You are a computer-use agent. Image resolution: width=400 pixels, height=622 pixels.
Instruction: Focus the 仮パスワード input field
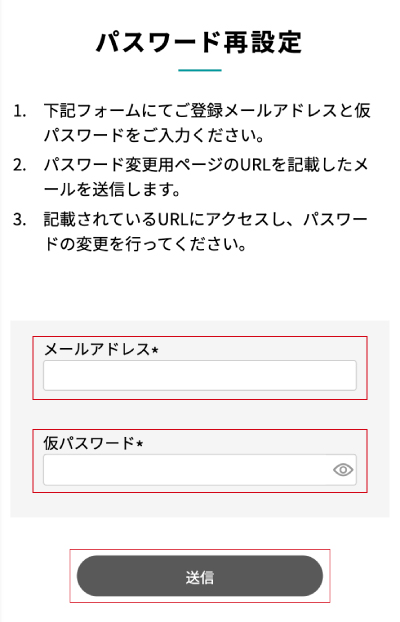200,470
